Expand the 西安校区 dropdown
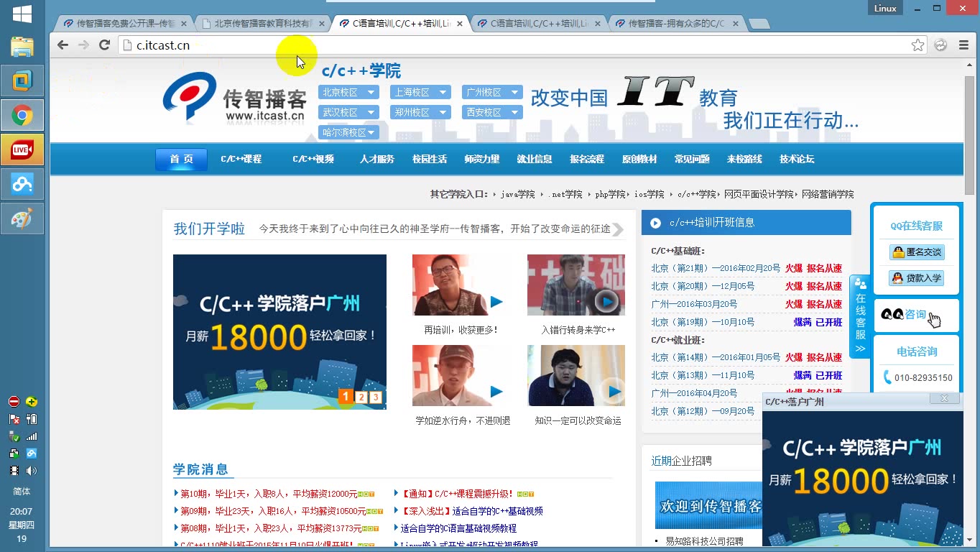This screenshot has width=980, height=552. [x=492, y=112]
